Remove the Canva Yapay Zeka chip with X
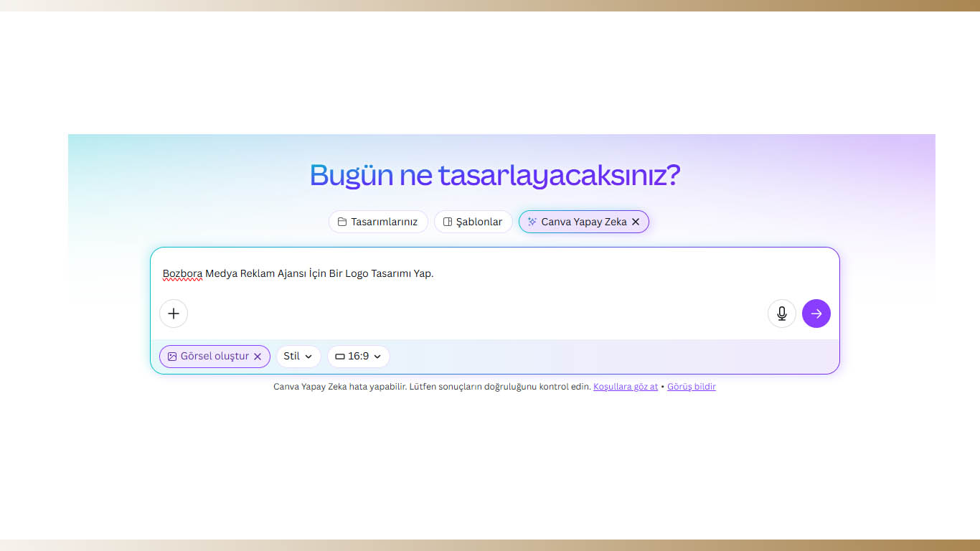 pos(636,222)
